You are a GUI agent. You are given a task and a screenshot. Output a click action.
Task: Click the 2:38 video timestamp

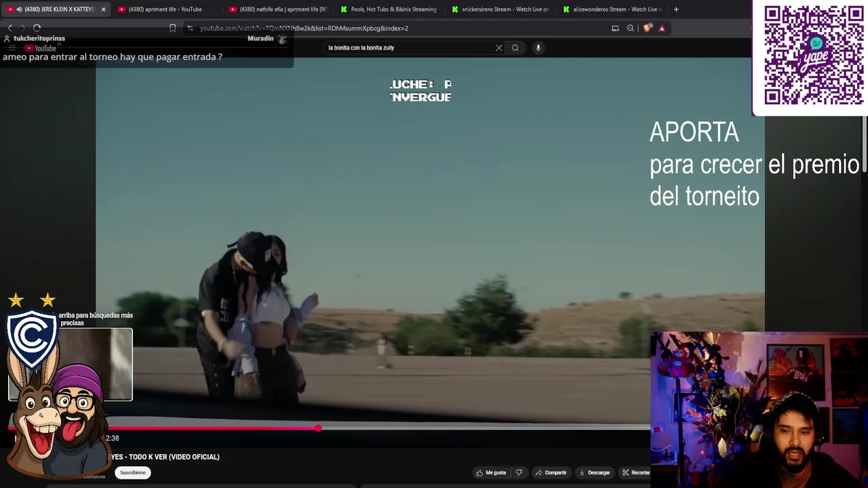coord(113,439)
